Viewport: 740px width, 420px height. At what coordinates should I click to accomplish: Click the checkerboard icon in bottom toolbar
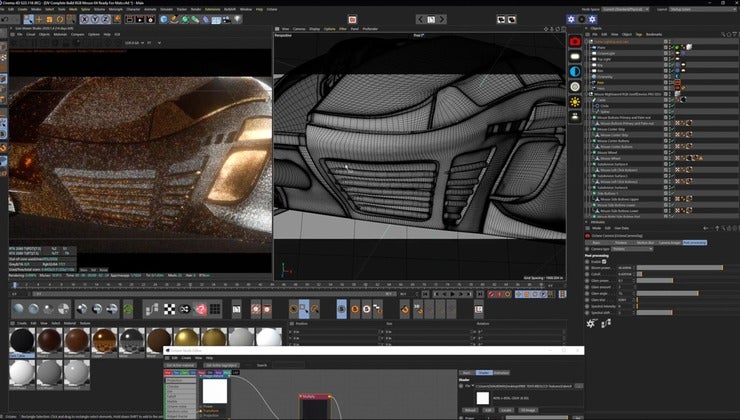click(169, 309)
